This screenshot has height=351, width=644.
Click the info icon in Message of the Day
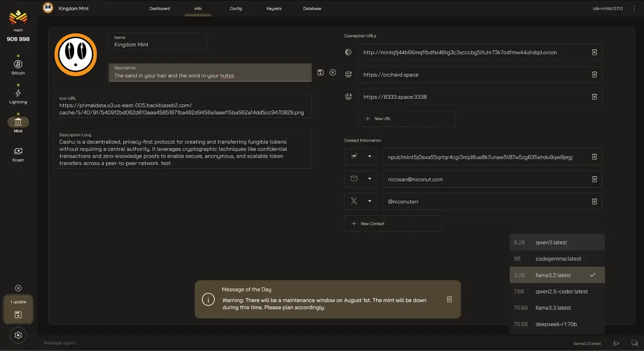pyautogui.click(x=208, y=300)
